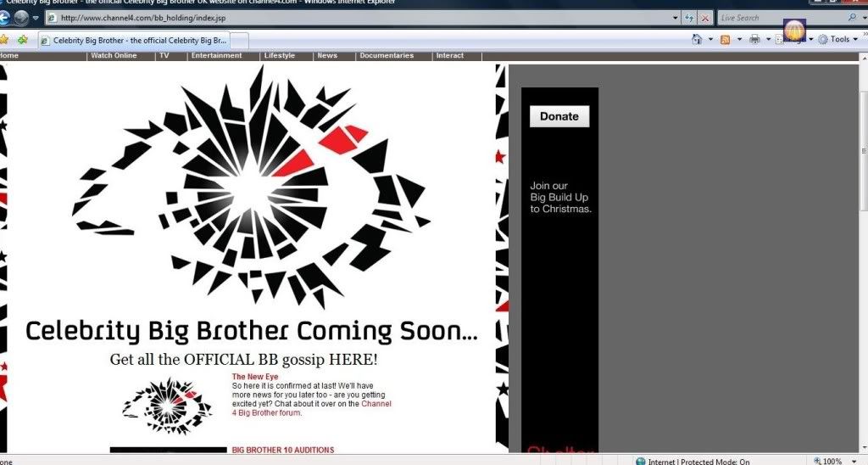The width and height of the screenshot is (868, 465).
Task: Open the Documentaries site menu item
Action: click(387, 55)
